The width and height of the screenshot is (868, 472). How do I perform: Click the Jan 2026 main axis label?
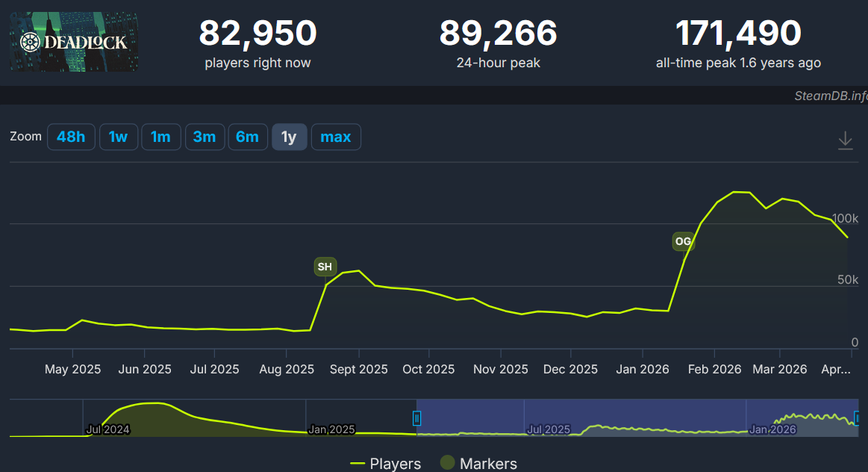[642, 369]
